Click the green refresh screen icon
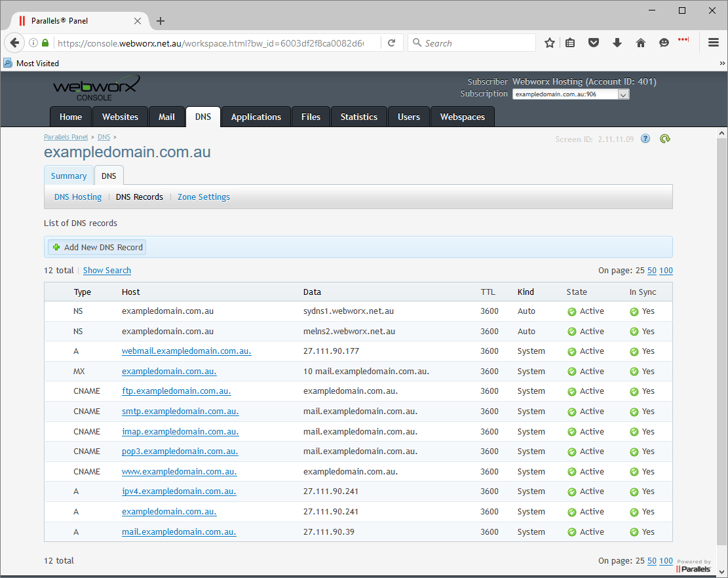The height and width of the screenshot is (578, 728). (665, 139)
